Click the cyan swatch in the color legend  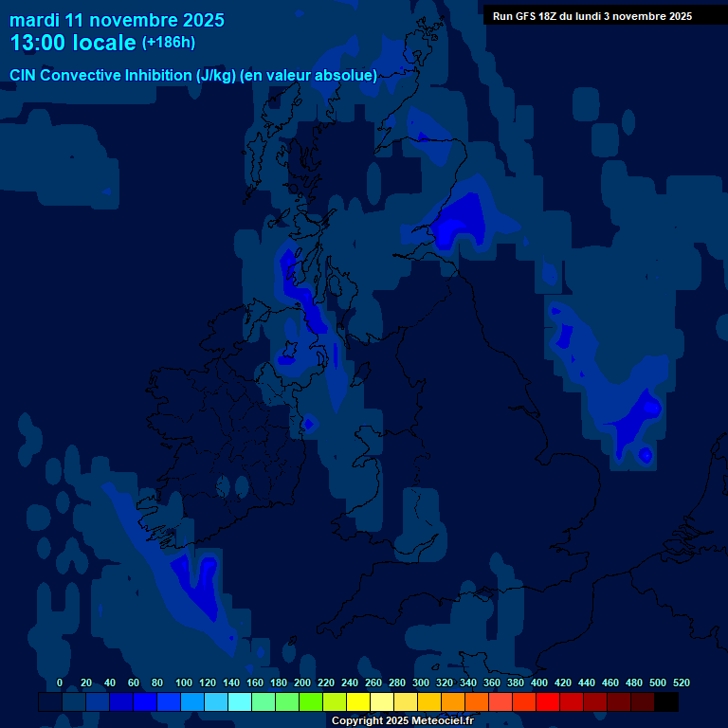coord(240,702)
